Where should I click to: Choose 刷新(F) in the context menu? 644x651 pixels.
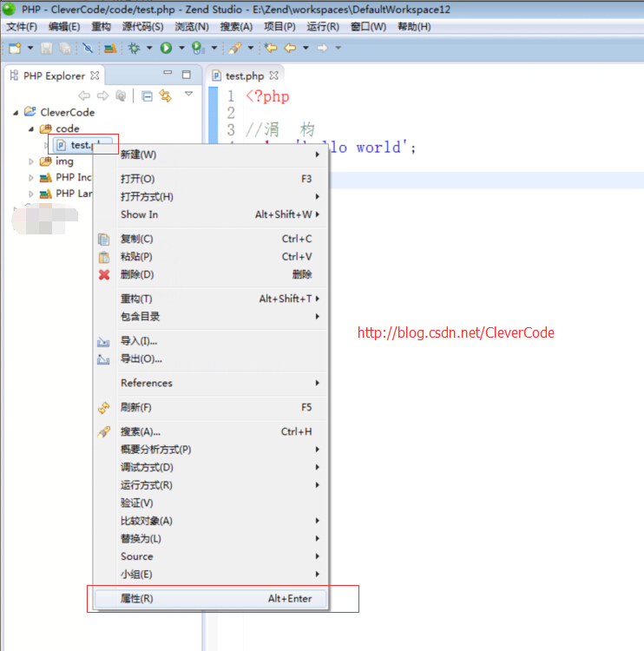coord(211,408)
